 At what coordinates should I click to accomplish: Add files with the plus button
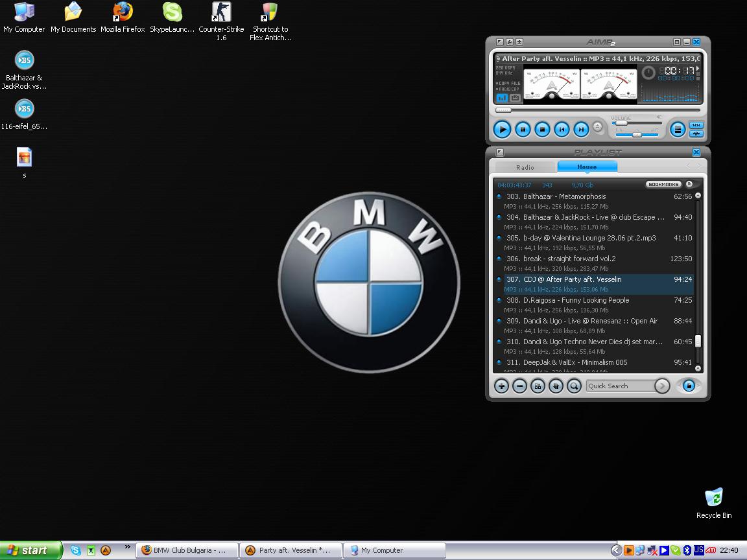(501, 386)
